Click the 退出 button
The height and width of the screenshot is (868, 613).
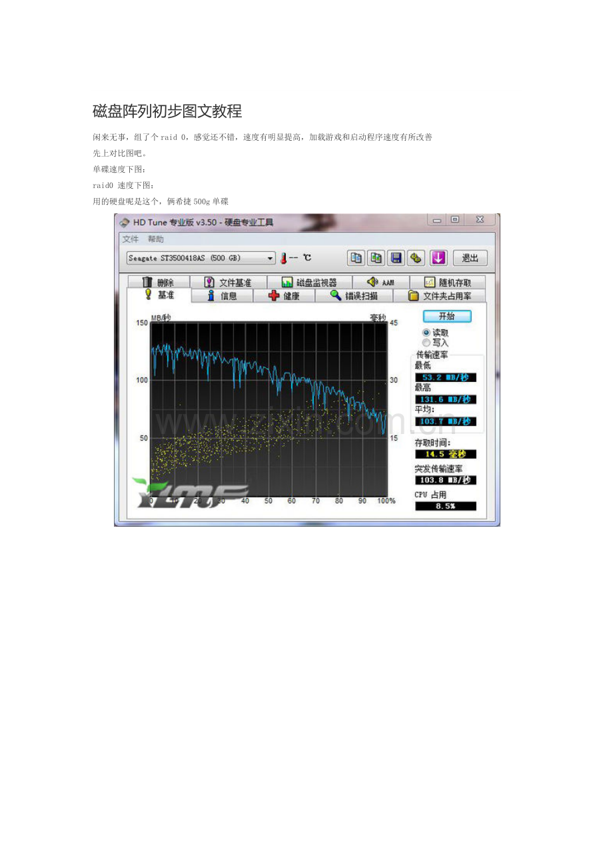(470, 258)
